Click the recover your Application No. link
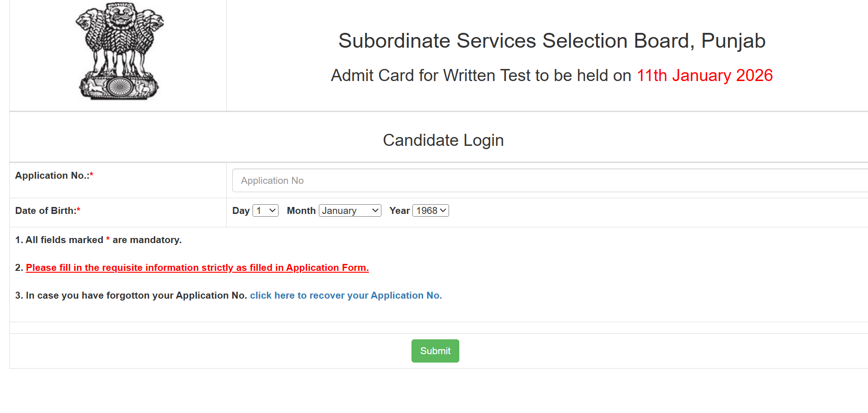Image resolution: width=868 pixels, height=413 pixels. pos(346,295)
